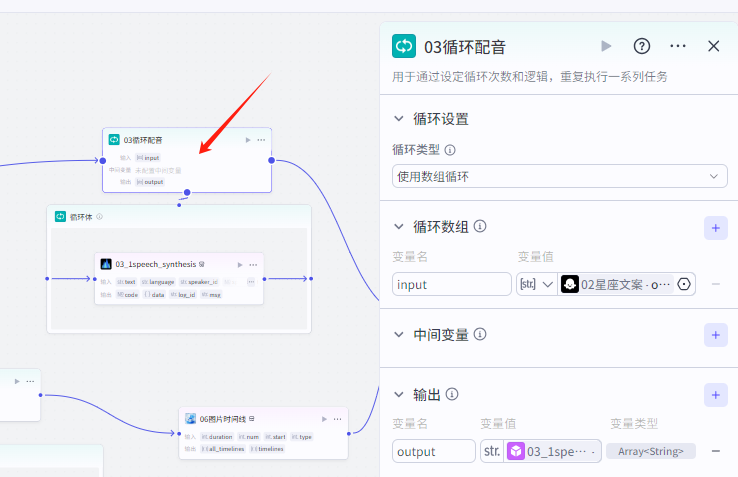
Task: Click the speaker_id input tag
Action: 199,282
